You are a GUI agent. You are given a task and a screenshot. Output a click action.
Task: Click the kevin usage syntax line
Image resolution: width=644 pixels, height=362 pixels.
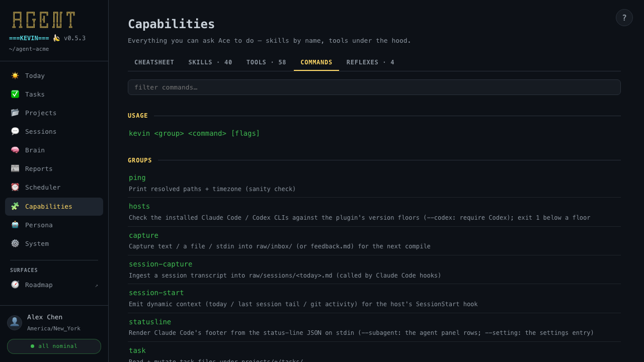[x=194, y=133]
